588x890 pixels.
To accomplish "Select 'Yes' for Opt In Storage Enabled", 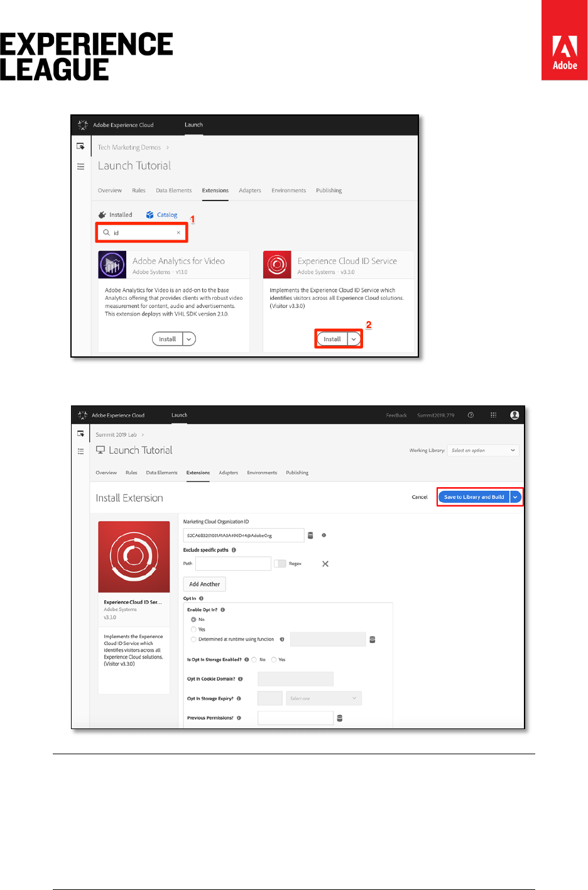I will (x=274, y=659).
